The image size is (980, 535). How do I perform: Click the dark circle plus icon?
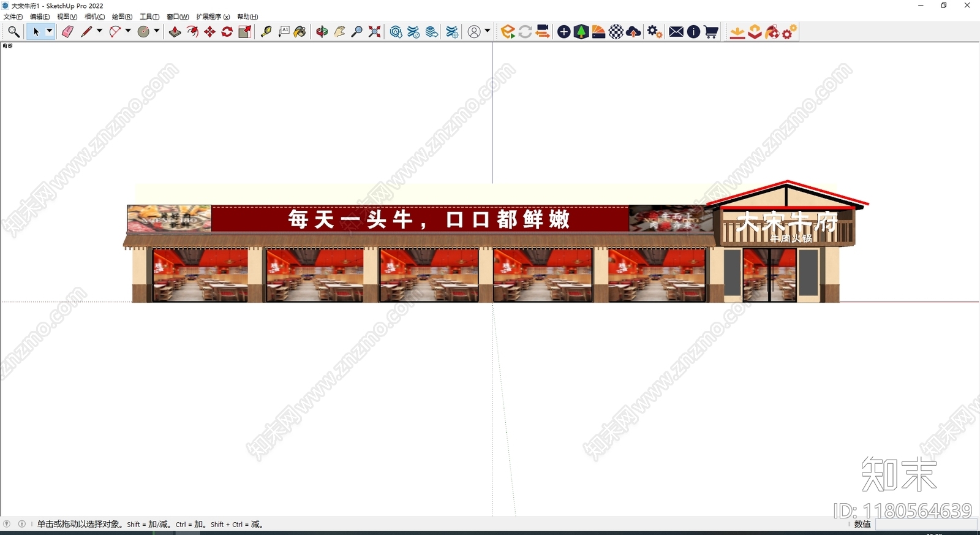(564, 32)
